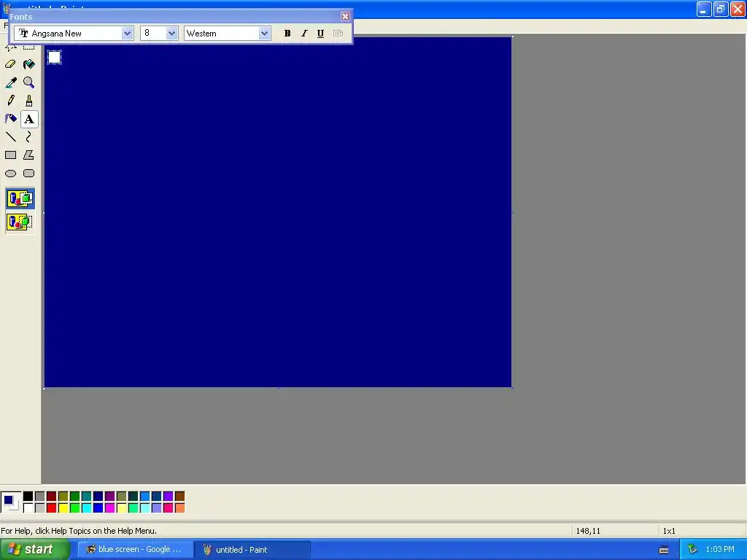The height and width of the screenshot is (560, 747).
Task: Select the Text tool
Action: 29,119
